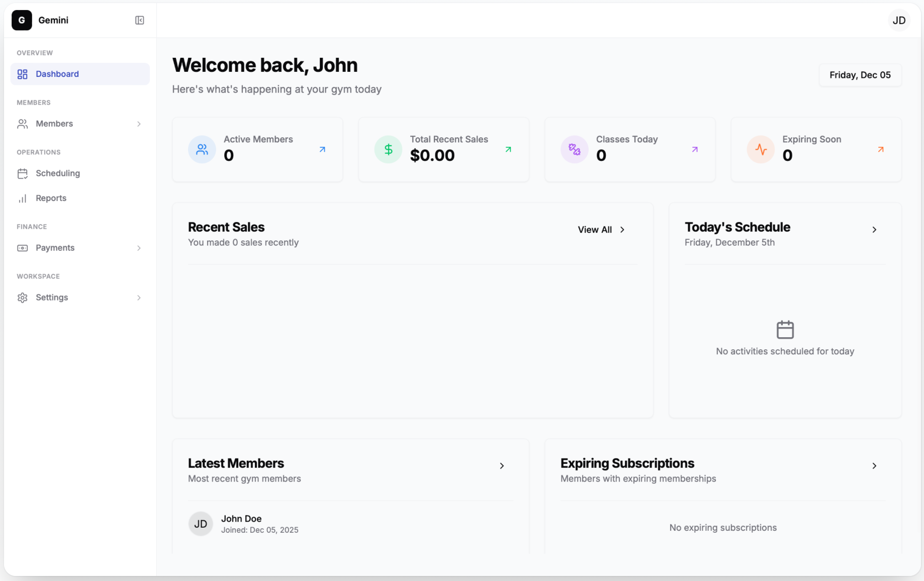Open Scheduling from the sidebar
924x581 pixels.
58,173
